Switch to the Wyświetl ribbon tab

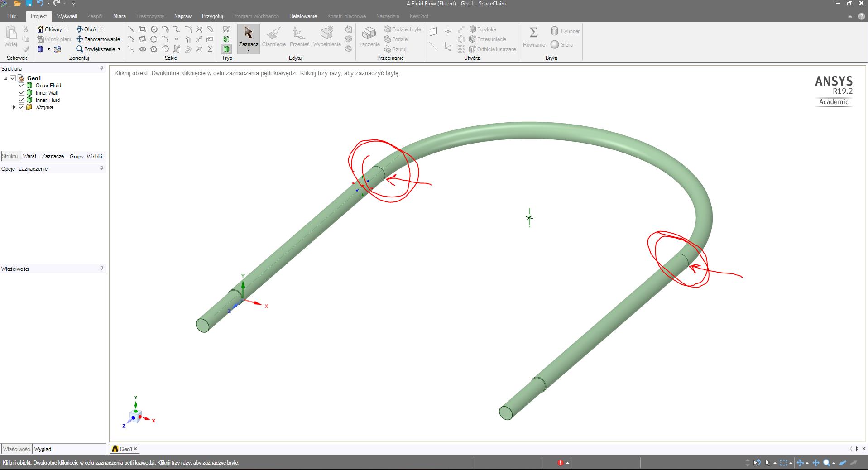pyautogui.click(x=66, y=16)
